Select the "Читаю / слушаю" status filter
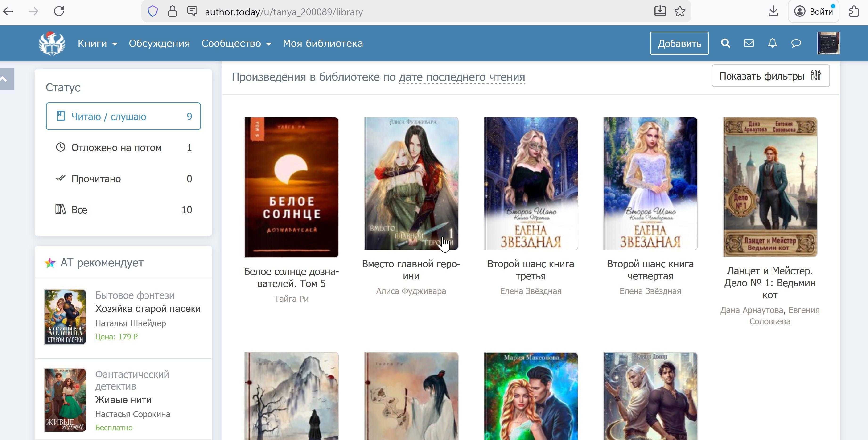The height and width of the screenshot is (440, 868). click(x=123, y=117)
